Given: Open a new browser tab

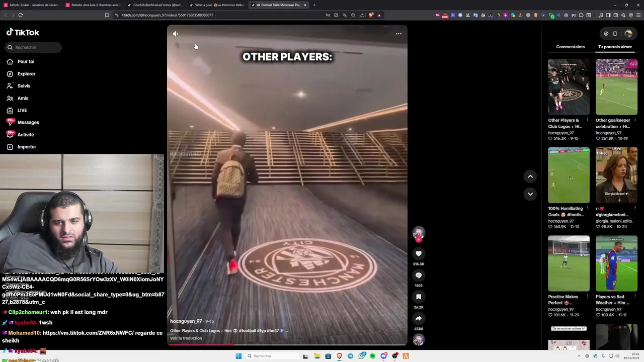Looking at the screenshot, I should point(314,5).
